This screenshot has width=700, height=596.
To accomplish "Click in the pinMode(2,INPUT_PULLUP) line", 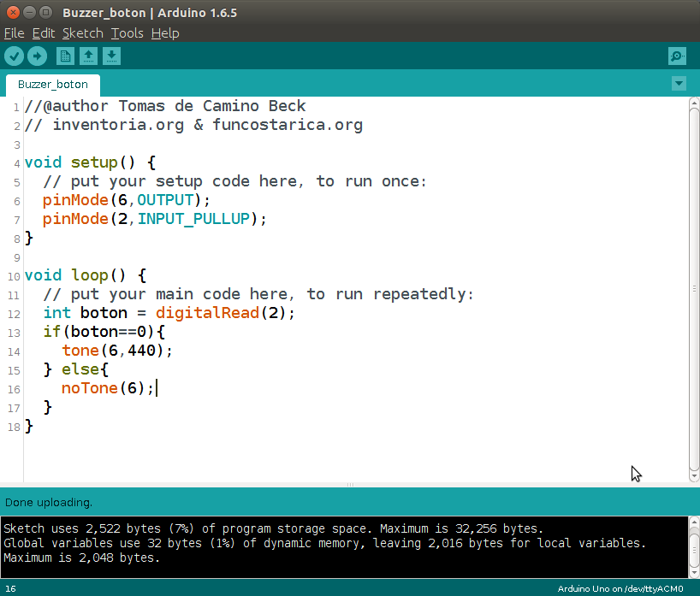I will pos(155,219).
